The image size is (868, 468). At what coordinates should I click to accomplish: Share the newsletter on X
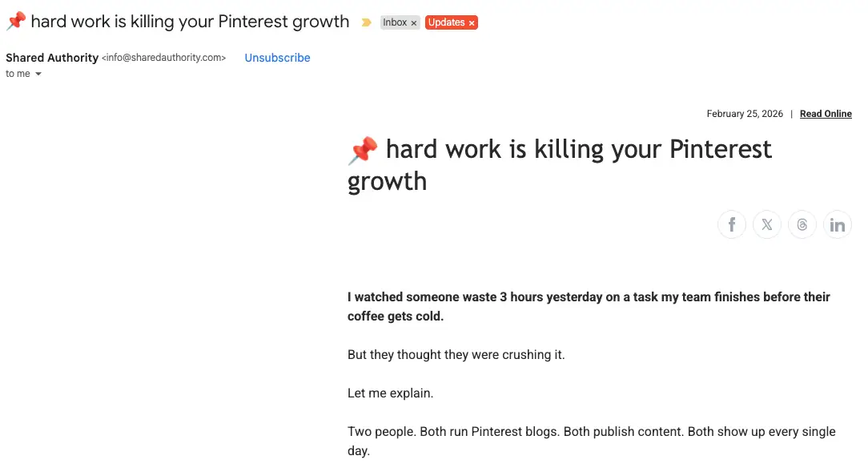(x=767, y=224)
